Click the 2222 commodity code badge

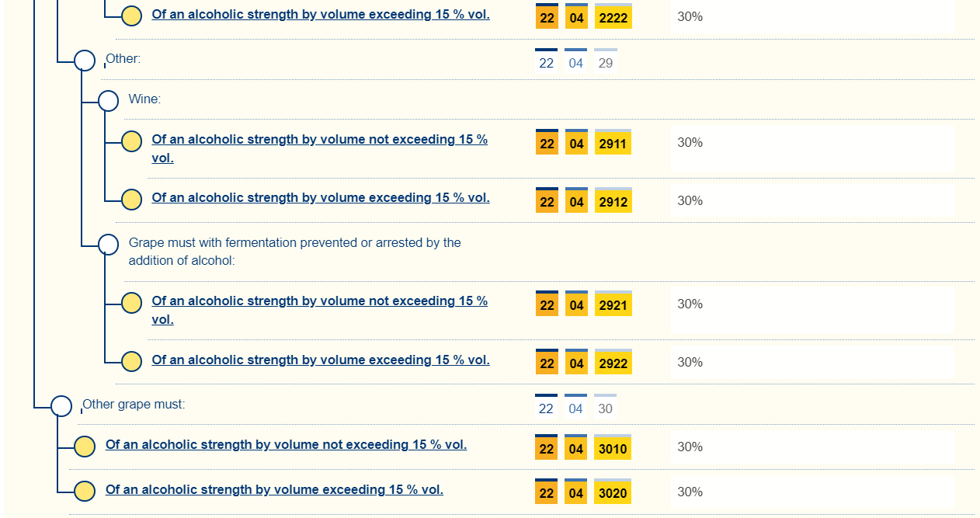(613, 17)
